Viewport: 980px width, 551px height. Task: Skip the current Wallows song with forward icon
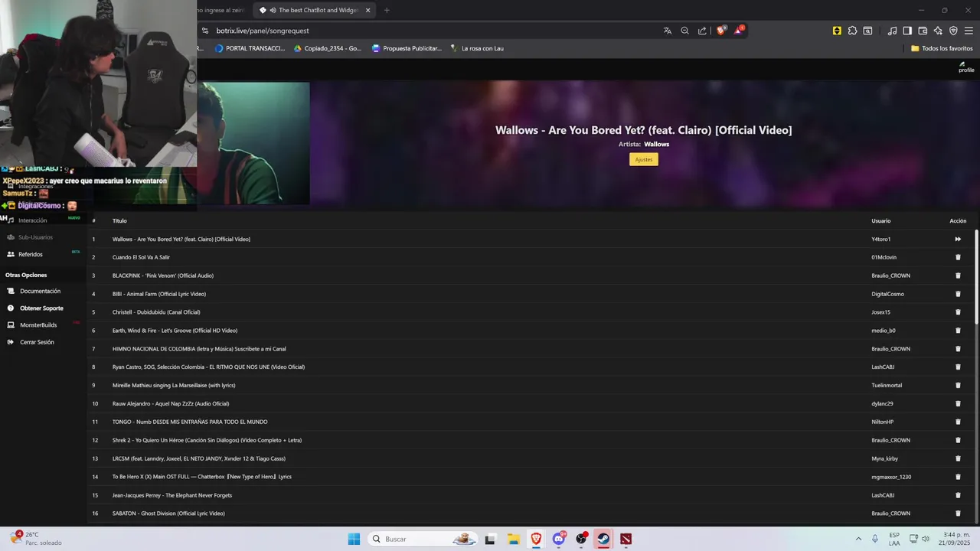958,239
